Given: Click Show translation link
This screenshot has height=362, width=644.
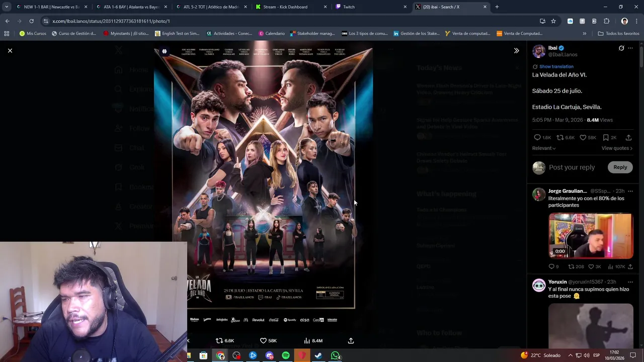Looking at the screenshot, I should [556, 66].
